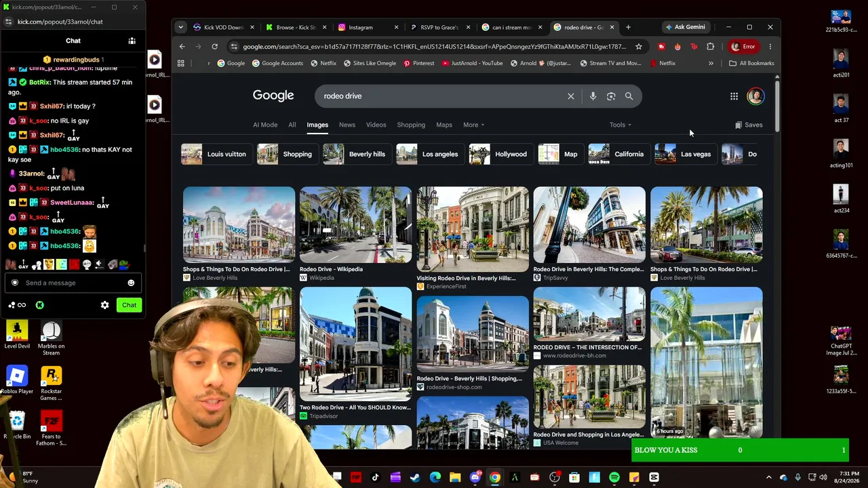Open the Chrome tab search dropdown

180,27
